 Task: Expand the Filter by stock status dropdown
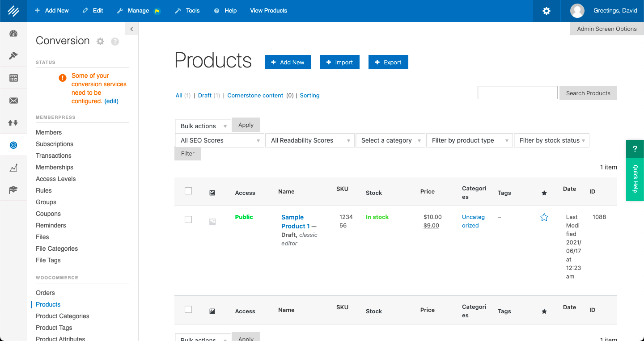coord(551,140)
